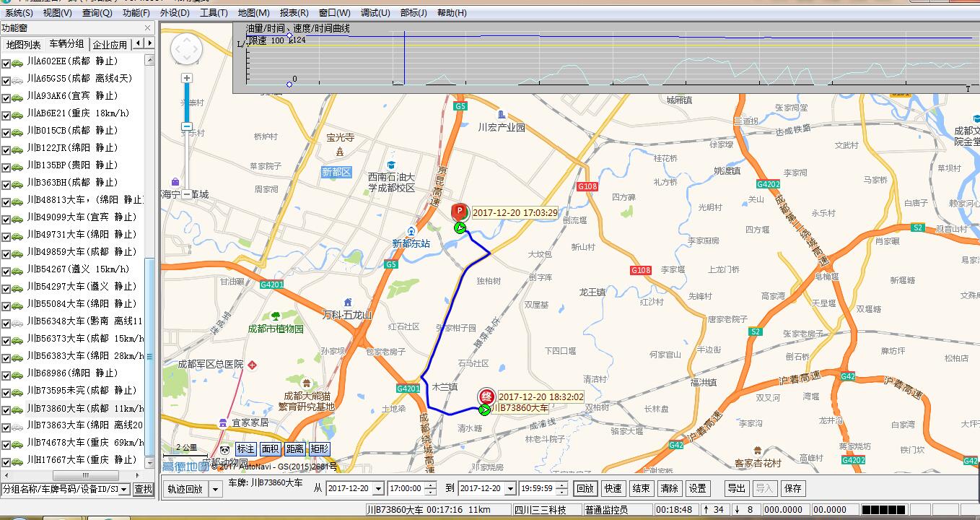980x520 pixels.
Task: Select the 面积 area measurement tool
Action: [270, 448]
